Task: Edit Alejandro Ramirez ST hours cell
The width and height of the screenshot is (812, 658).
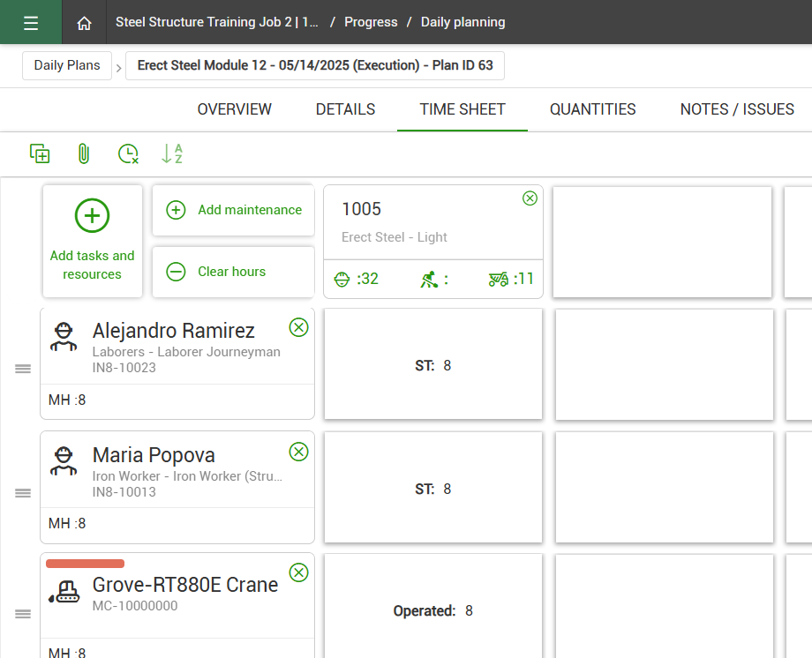Action: (433, 365)
